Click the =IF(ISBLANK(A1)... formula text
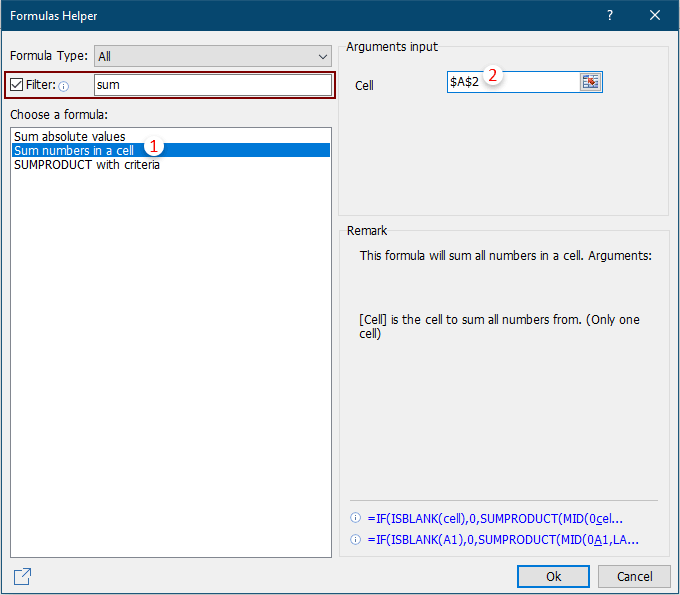Screen dimensions: 680x595 503,540
